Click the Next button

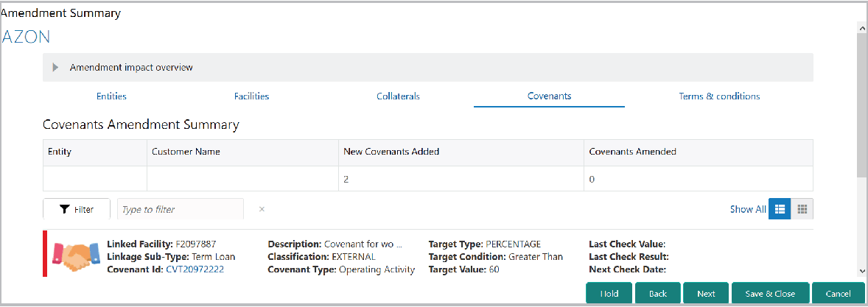click(706, 294)
